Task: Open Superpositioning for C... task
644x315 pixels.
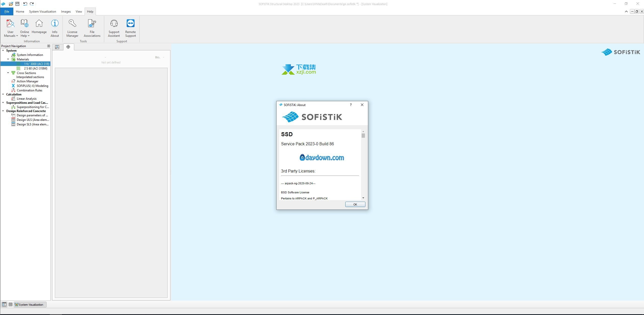Action: [33, 107]
